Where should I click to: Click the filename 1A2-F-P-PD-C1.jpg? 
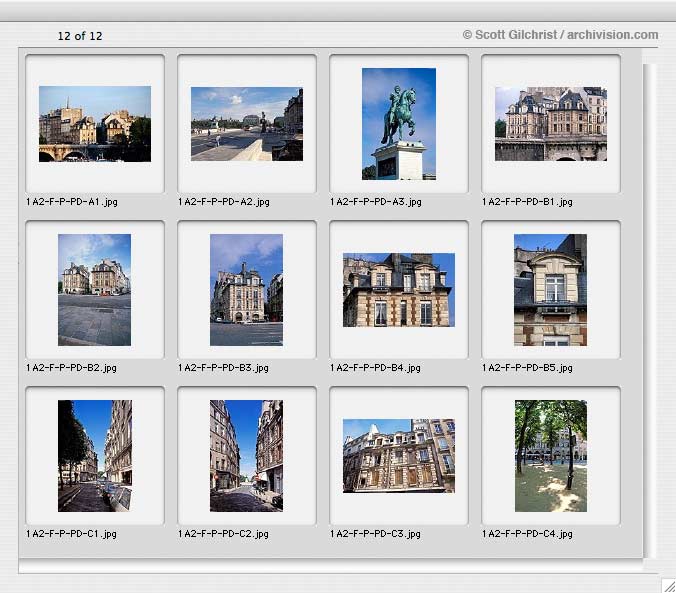pyautogui.click(x=71, y=534)
